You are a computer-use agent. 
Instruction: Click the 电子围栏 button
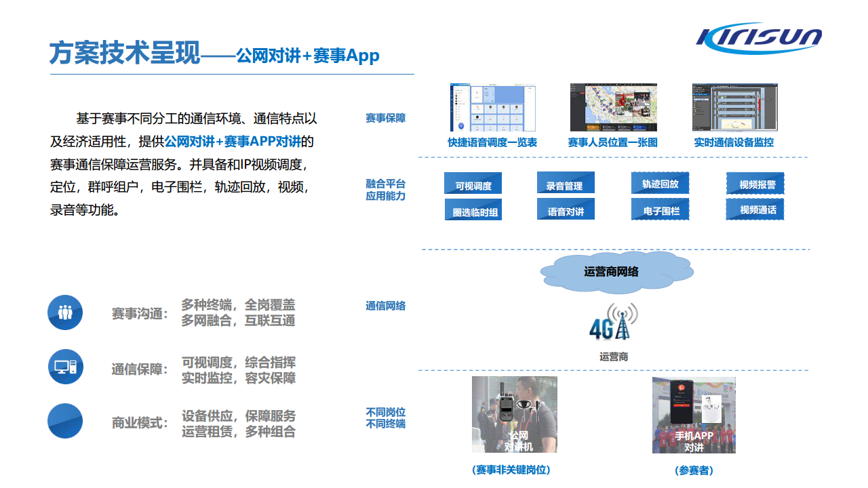coord(660,209)
